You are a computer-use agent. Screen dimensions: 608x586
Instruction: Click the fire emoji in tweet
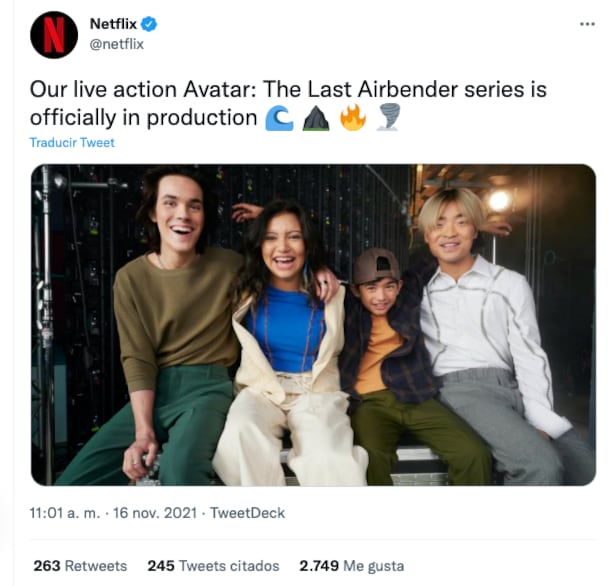(352, 118)
